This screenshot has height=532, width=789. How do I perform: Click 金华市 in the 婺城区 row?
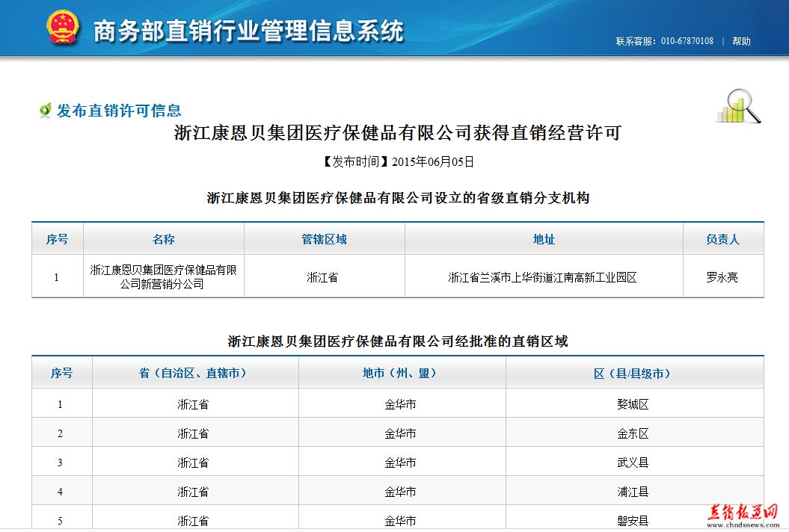pyautogui.click(x=402, y=403)
